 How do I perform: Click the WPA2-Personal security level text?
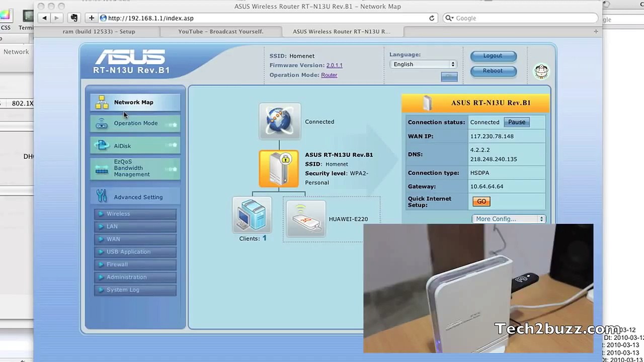pyautogui.click(x=337, y=178)
